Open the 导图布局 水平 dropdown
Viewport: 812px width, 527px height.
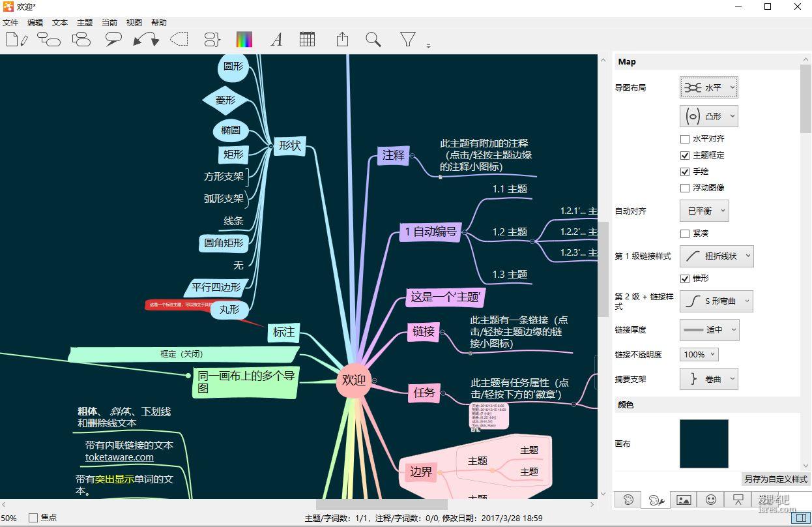(x=709, y=87)
